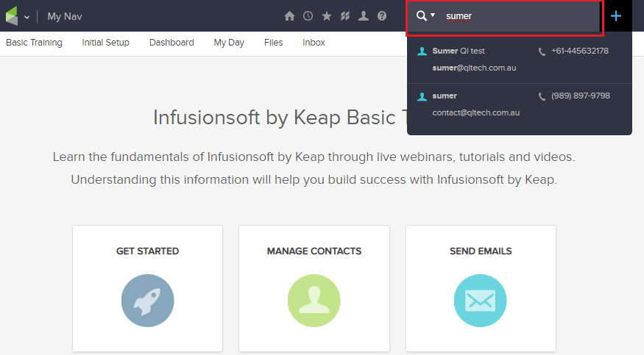Click the search magnifier icon
The image size is (644, 355).
point(422,16)
